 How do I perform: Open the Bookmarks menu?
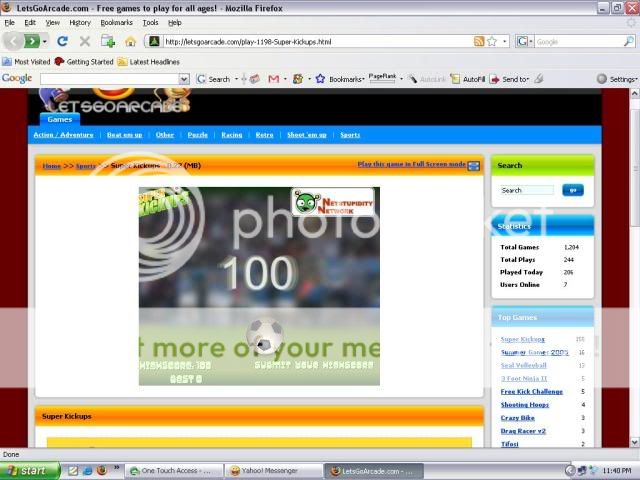click(117, 23)
